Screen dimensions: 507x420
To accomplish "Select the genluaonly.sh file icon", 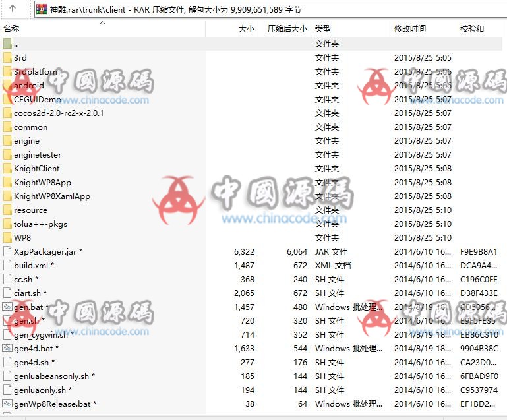I will [7, 390].
